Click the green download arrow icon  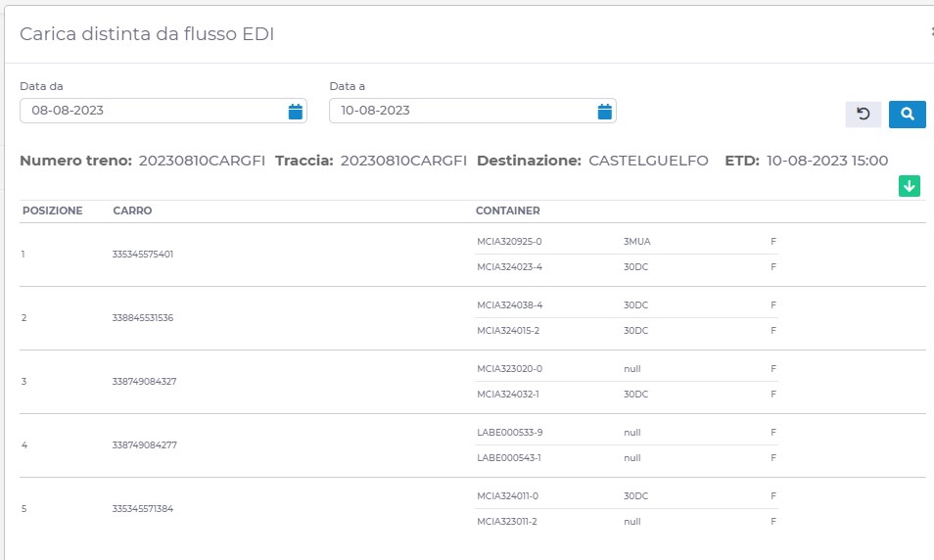coord(909,186)
